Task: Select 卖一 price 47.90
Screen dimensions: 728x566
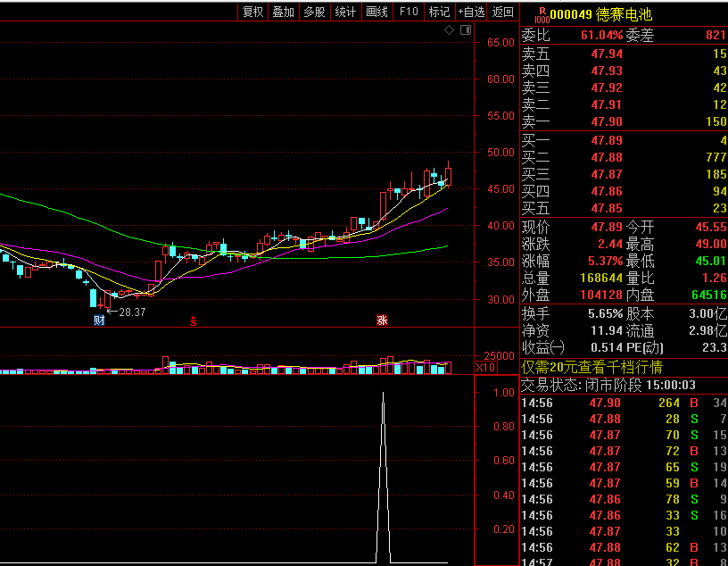Action: pyautogui.click(x=607, y=121)
